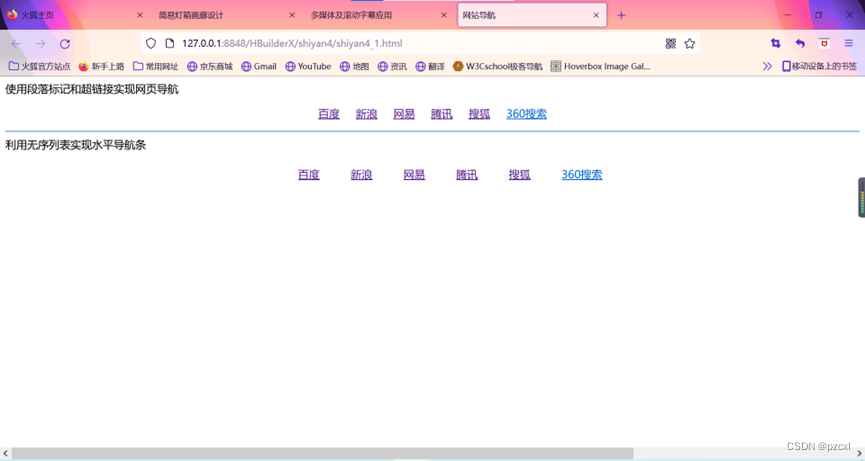Click heading 利用无序列表实现水平导航条
Image resolution: width=865 pixels, height=461 pixels.
coord(76,145)
